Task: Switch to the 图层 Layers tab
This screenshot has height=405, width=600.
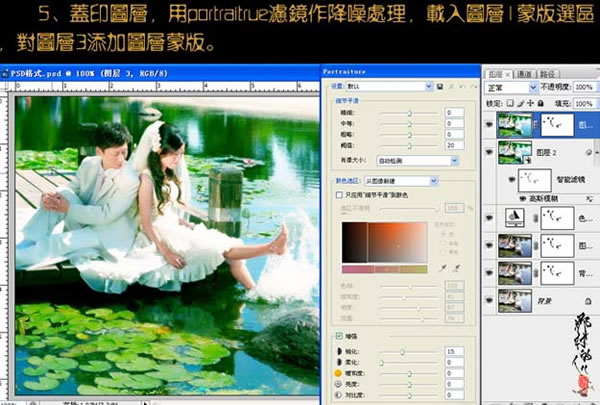Action: (x=499, y=74)
